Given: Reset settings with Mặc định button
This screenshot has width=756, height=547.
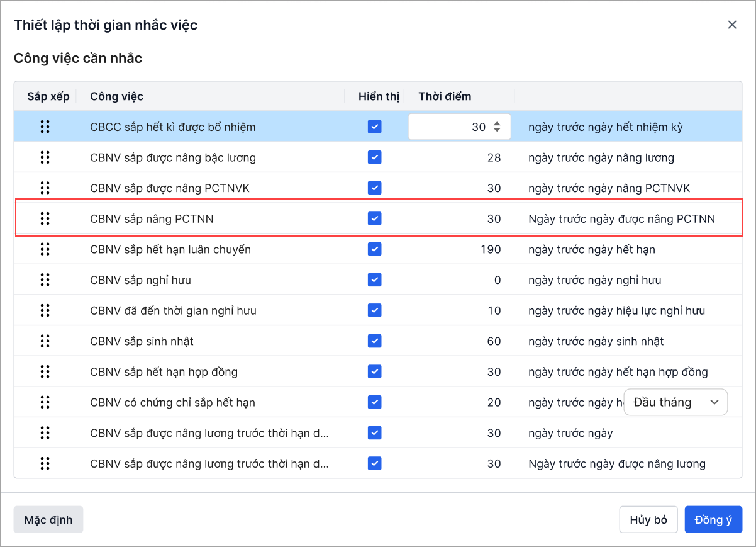Looking at the screenshot, I should 48,520.
